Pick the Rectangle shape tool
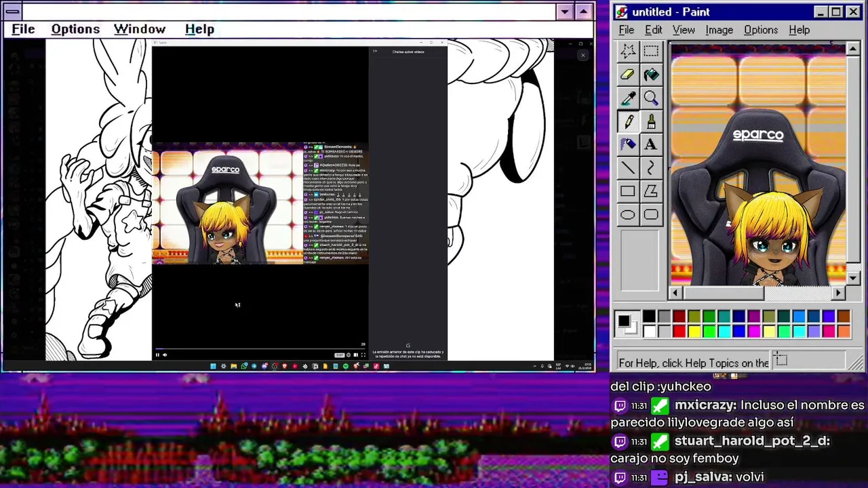This screenshot has height=488, width=868. click(628, 192)
